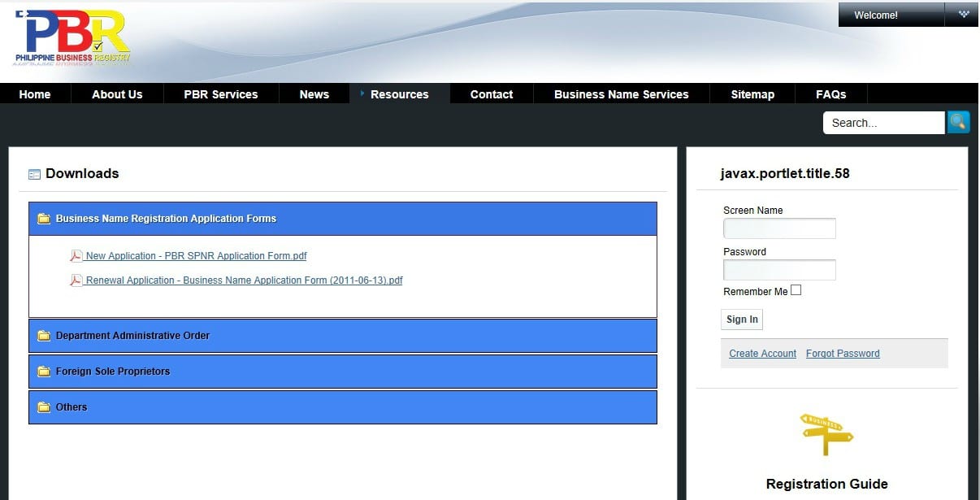Click the yellow business signpost icon
This screenshot has width=980, height=500.
pos(826,433)
